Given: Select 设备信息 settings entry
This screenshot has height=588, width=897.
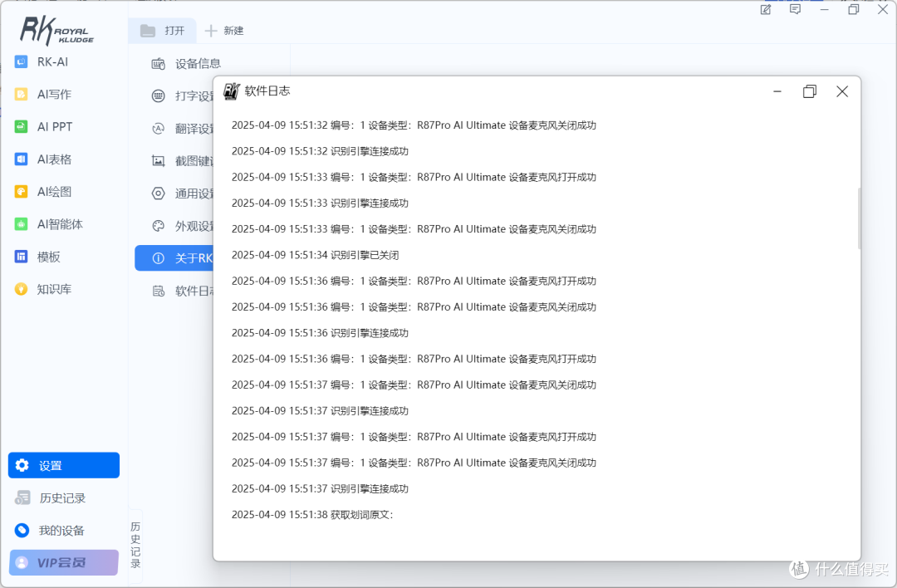Looking at the screenshot, I should (186, 63).
